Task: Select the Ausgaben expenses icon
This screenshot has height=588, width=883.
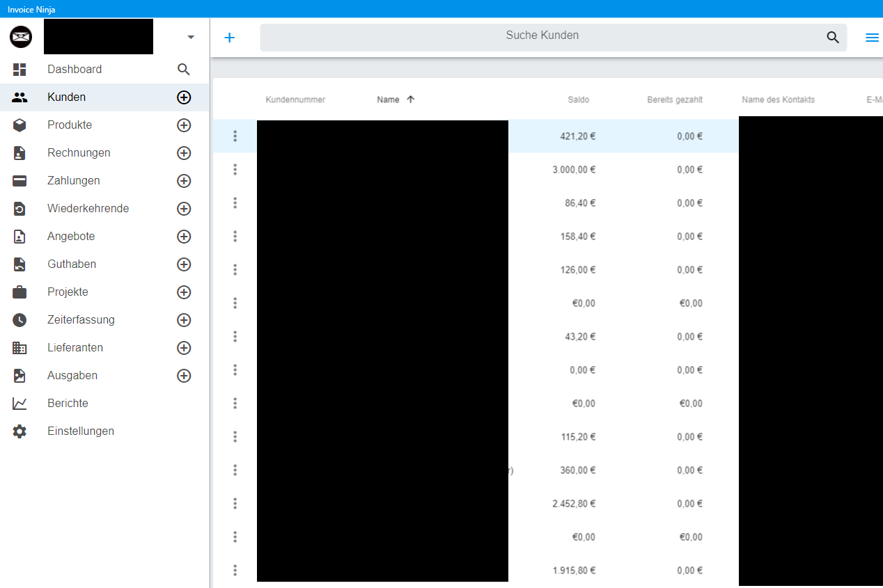Action: click(x=19, y=375)
